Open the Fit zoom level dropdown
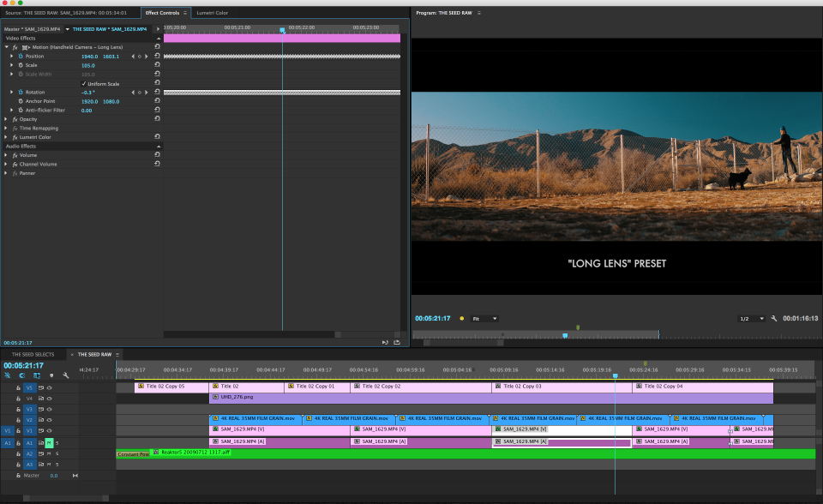823x504 pixels. click(x=484, y=319)
